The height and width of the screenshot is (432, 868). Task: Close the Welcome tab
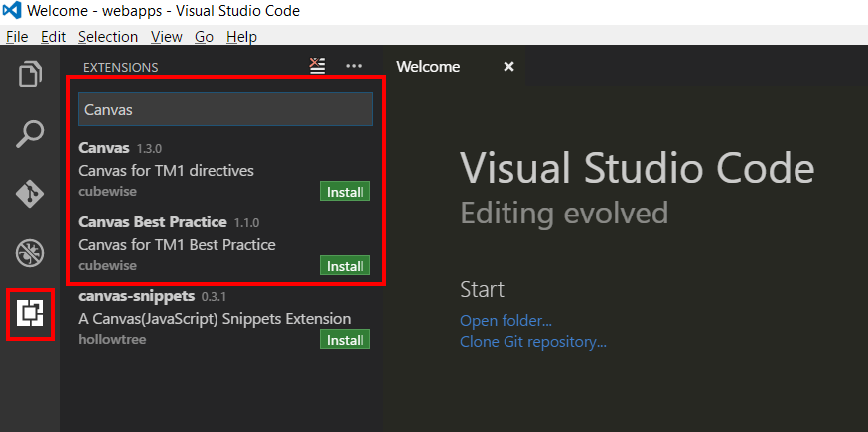click(x=508, y=67)
